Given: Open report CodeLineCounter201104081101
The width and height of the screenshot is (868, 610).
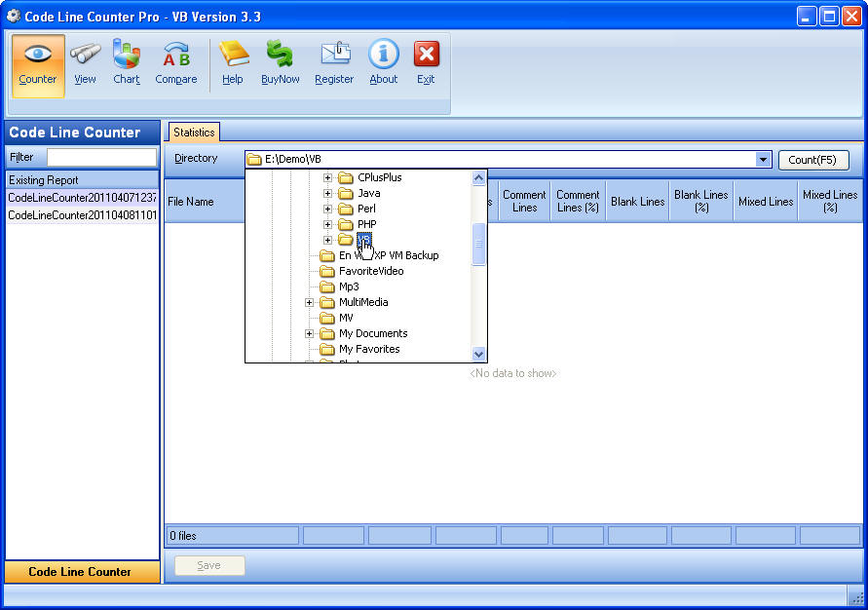Looking at the screenshot, I should 82,214.
